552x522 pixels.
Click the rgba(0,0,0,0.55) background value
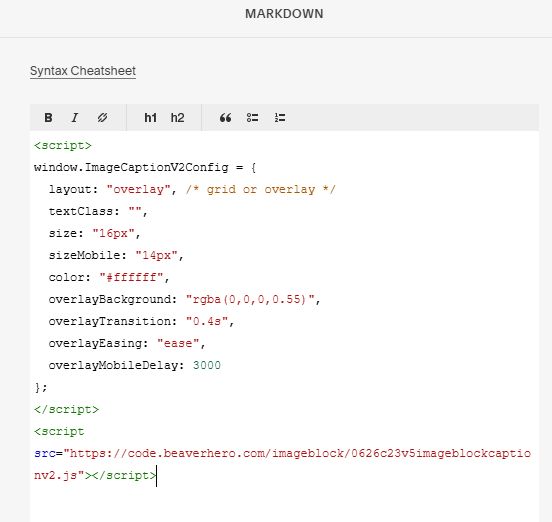click(250, 299)
